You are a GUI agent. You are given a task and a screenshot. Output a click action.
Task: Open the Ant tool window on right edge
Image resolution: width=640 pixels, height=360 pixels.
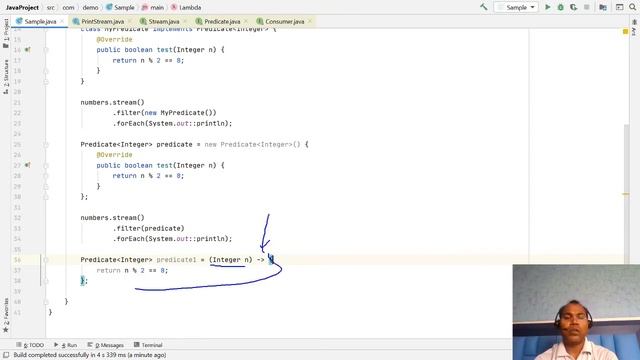click(x=634, y=29)
